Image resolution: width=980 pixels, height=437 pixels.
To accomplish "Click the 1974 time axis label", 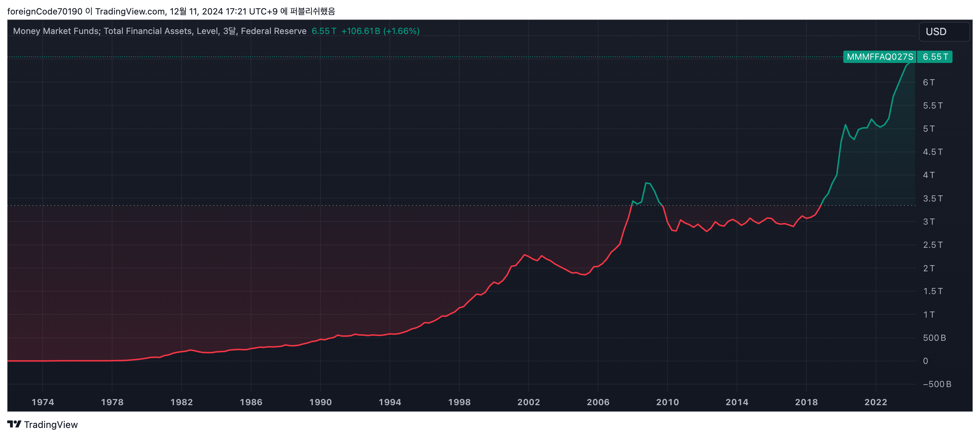I will click(x=43, y=402).
